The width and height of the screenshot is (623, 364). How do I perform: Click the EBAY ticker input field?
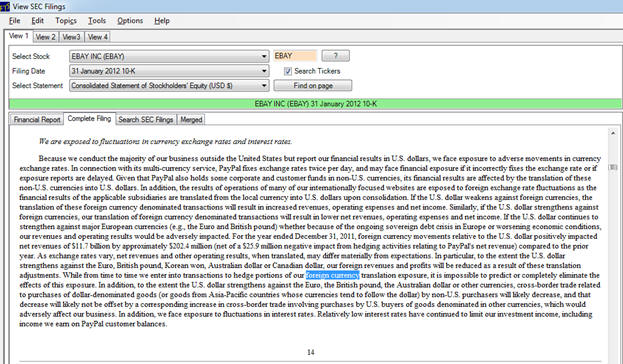point(295,56)
